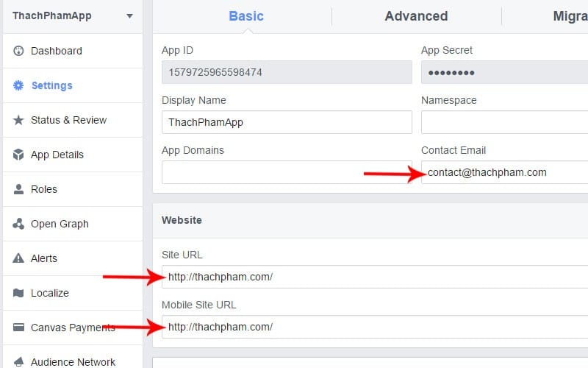
Task: Click the Open Graph nodes icon
Action: [18, 224]
